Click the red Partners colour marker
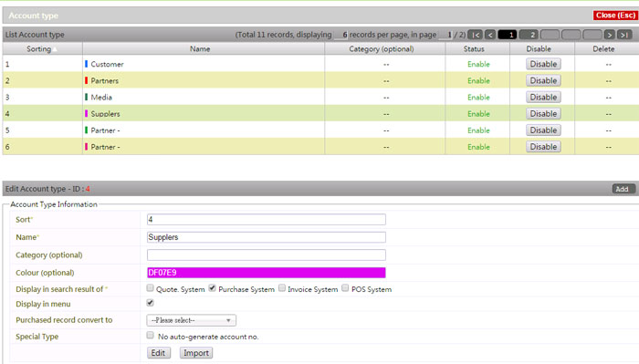This screenshot has height=364, width=639. click(86, 80)
